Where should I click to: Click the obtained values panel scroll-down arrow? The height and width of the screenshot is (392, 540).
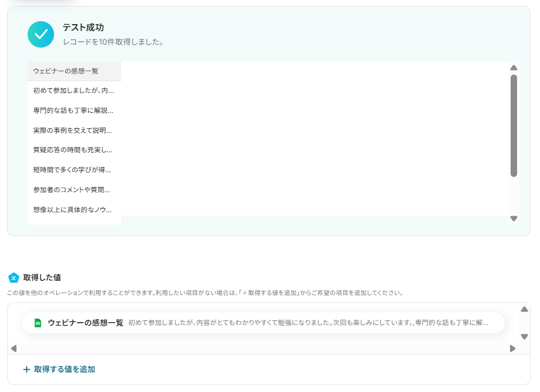pos(524,337)
